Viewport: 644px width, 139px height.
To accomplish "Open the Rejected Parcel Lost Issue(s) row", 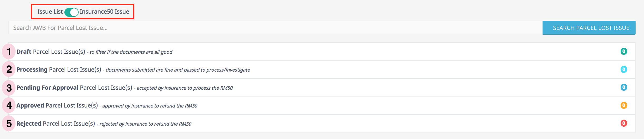I will (55, 124).
